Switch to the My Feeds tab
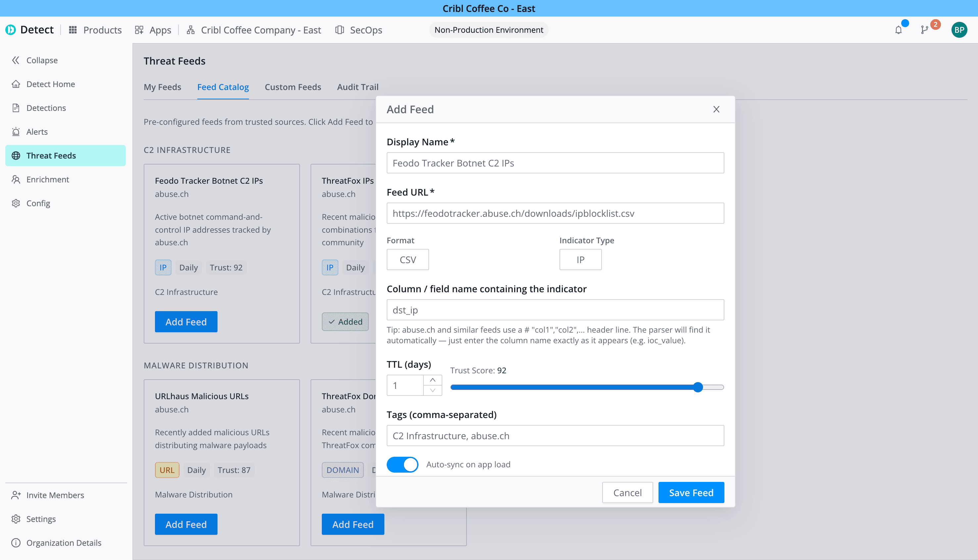Screen dimensions: 978x560 pos(162,87)
